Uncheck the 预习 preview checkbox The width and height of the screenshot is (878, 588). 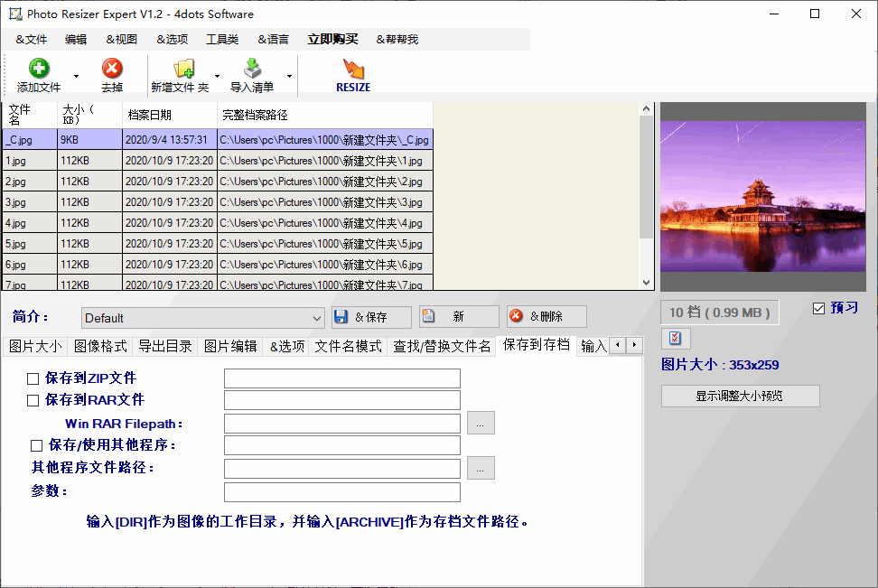(x=818, y=309)
